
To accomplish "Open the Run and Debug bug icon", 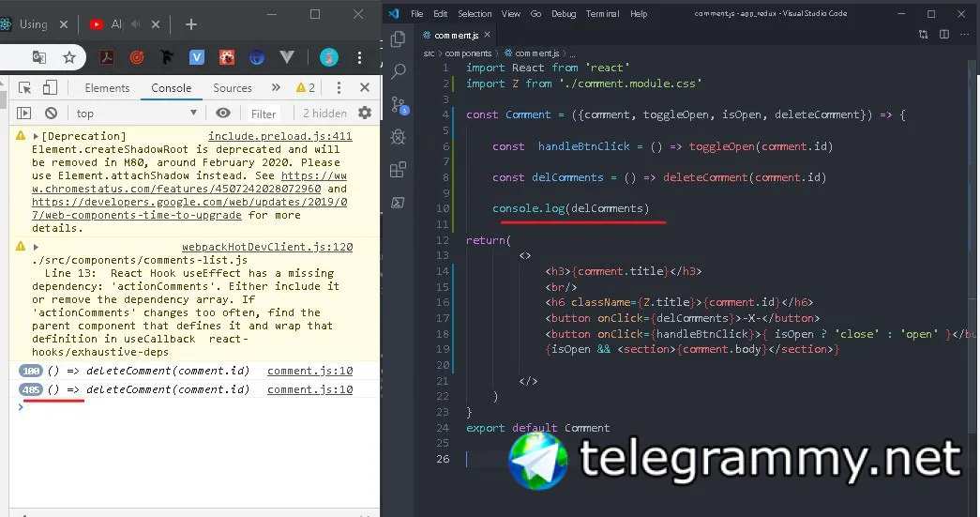I will tap(399, 136).
